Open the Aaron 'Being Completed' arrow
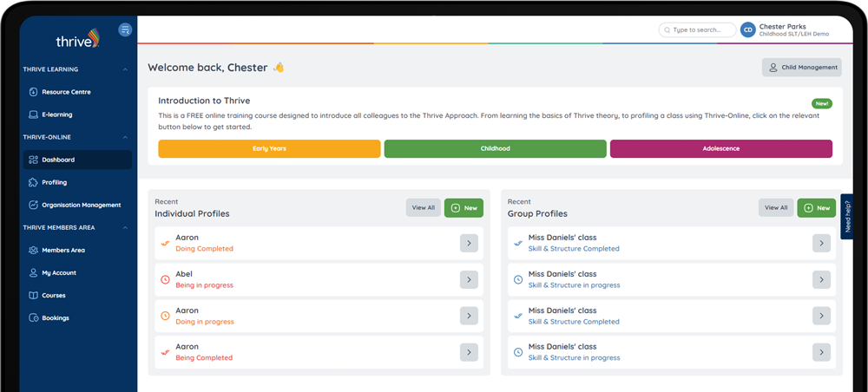The image size is (868, 392). coord(469,352)
